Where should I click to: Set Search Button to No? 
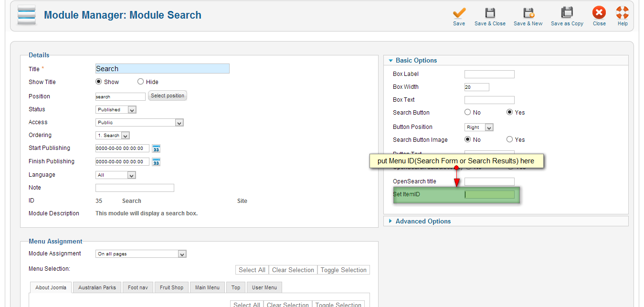tap(467, 112)
